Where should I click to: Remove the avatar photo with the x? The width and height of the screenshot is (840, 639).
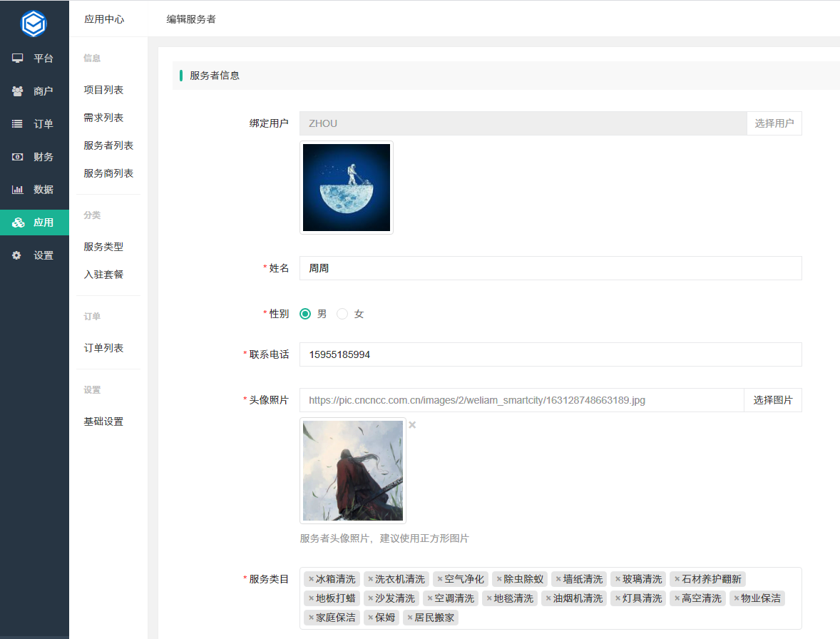(412, 425)
